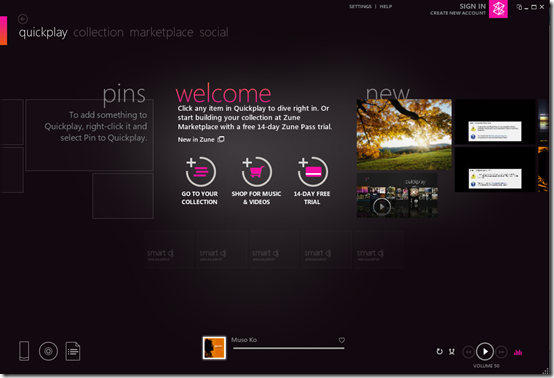Click the fifth smart dj tile
The height and width of the screenshot is (378, 554).
point(379,249)
